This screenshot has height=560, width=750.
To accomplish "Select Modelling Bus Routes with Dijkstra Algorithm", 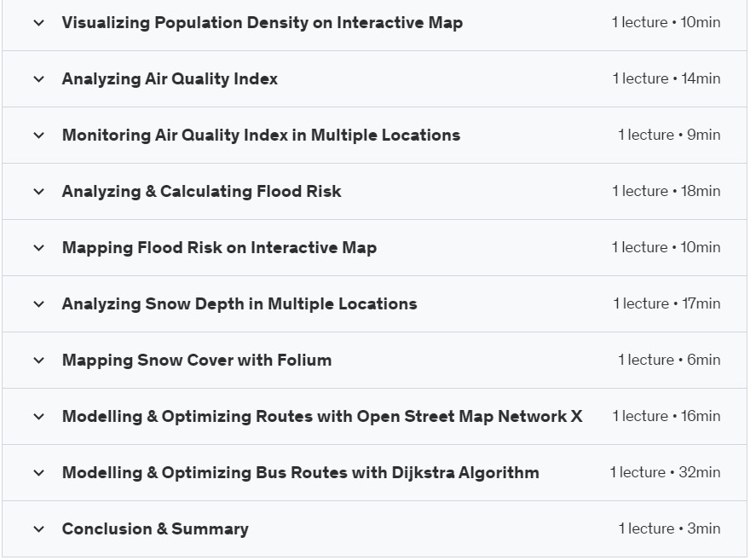I will pos(301,473).
